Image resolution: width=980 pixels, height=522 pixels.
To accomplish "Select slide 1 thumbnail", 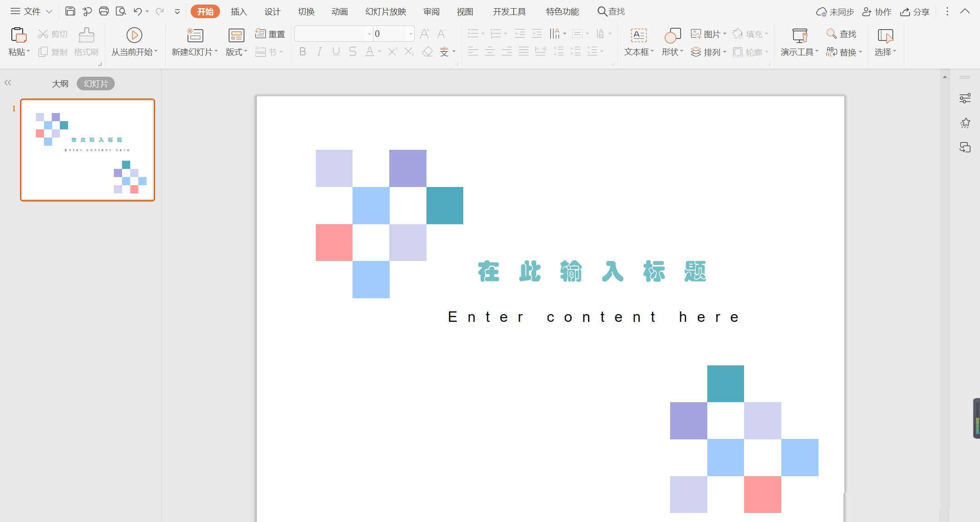I will point(88,150).
